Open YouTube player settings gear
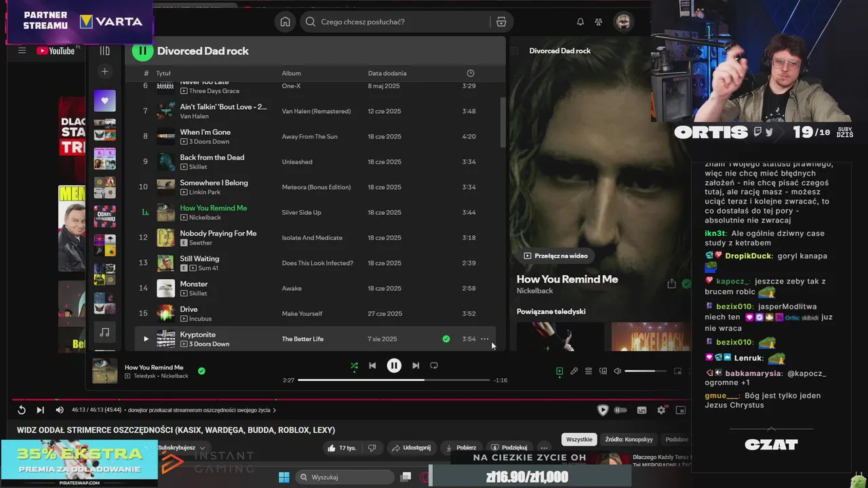The image size is (868, 488). coord(661,410)
